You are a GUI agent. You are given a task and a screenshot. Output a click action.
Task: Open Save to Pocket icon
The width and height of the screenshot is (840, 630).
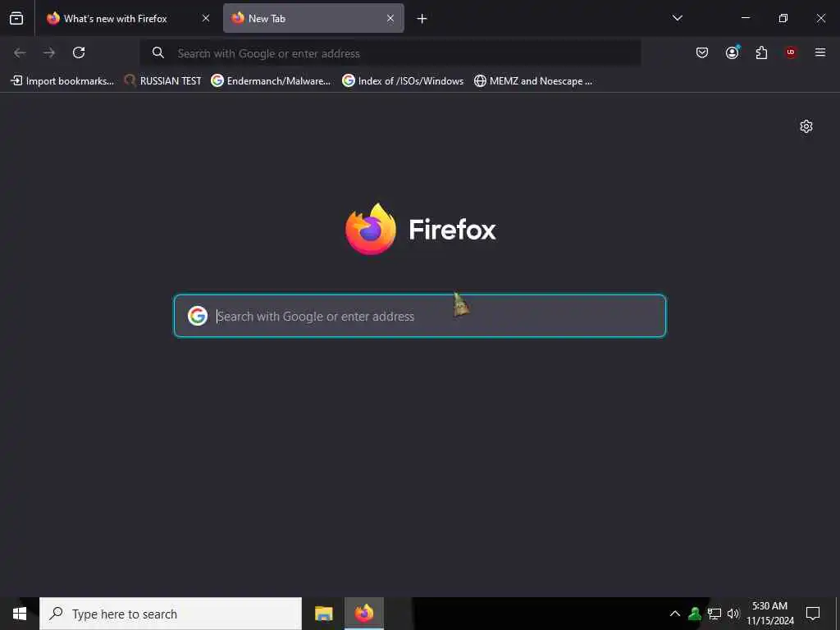(x=702, y=52)
